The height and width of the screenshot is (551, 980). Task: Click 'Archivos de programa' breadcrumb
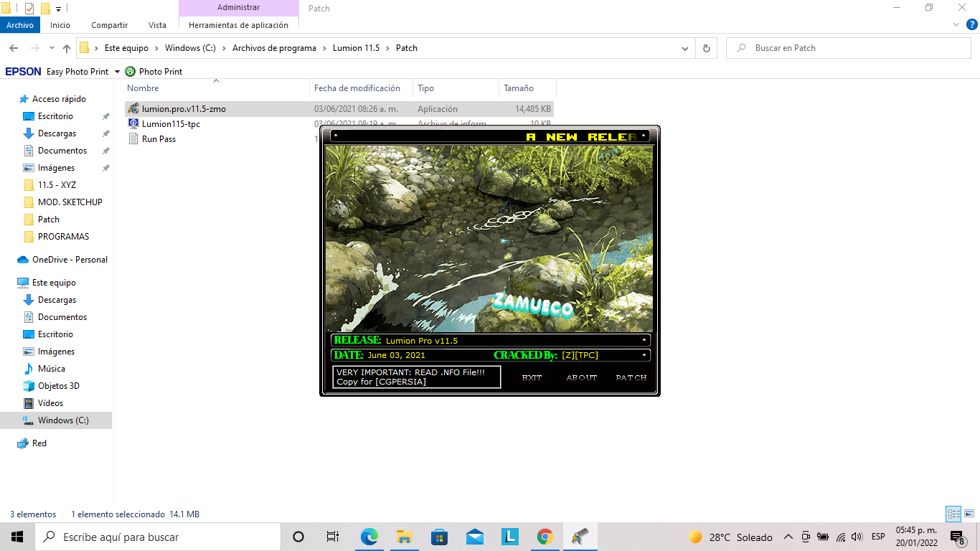pos(274,48)
